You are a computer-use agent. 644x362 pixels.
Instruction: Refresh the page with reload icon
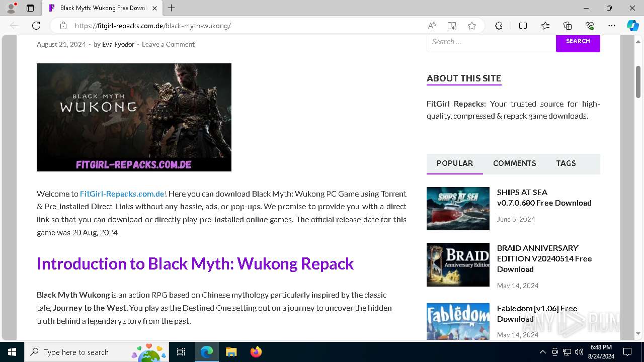coord(36,26)
